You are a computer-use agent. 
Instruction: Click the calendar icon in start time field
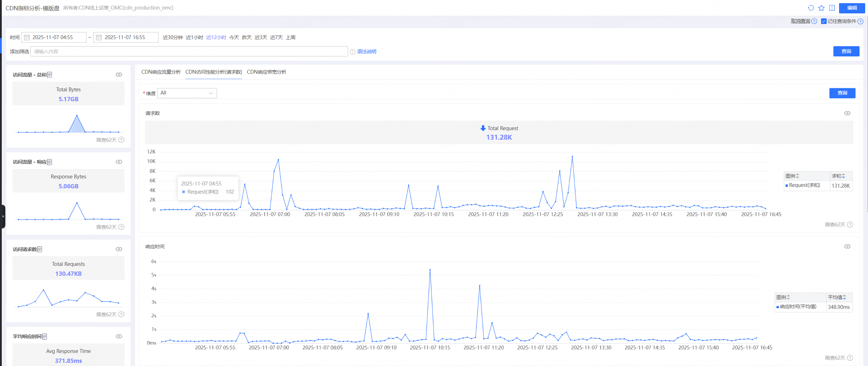27,37
